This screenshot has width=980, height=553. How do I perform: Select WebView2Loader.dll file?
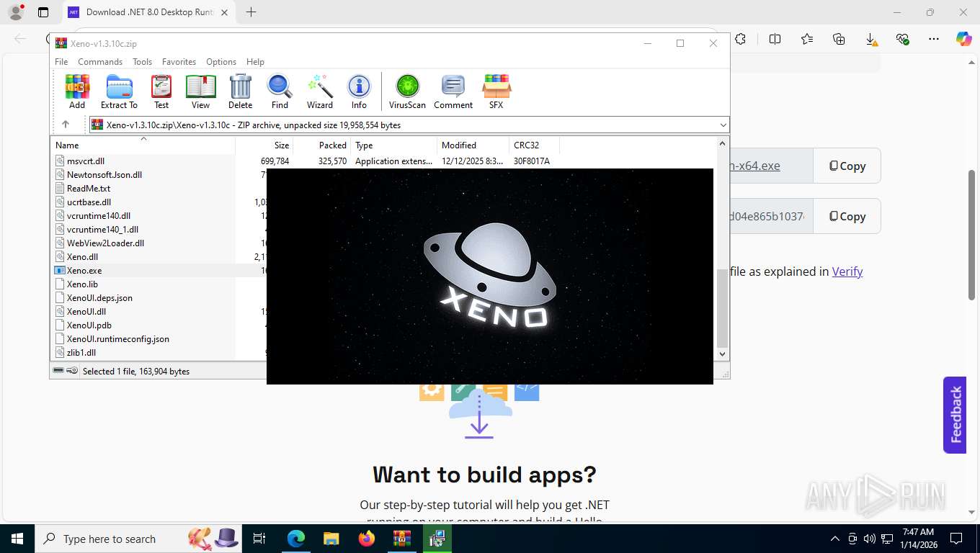click(x=105, y=243)
